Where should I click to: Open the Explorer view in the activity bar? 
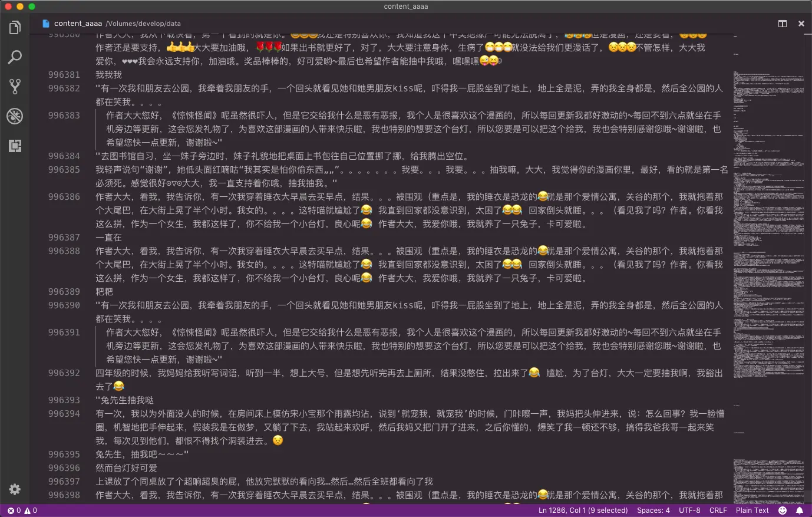coord(15,27)
